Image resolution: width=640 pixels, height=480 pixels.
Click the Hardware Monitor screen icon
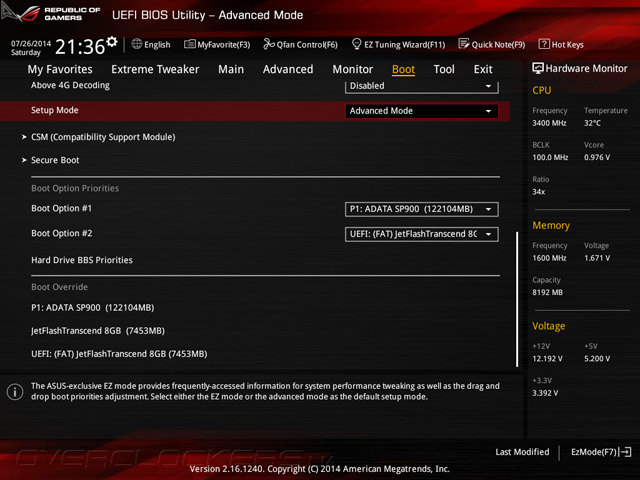[538, 68]
